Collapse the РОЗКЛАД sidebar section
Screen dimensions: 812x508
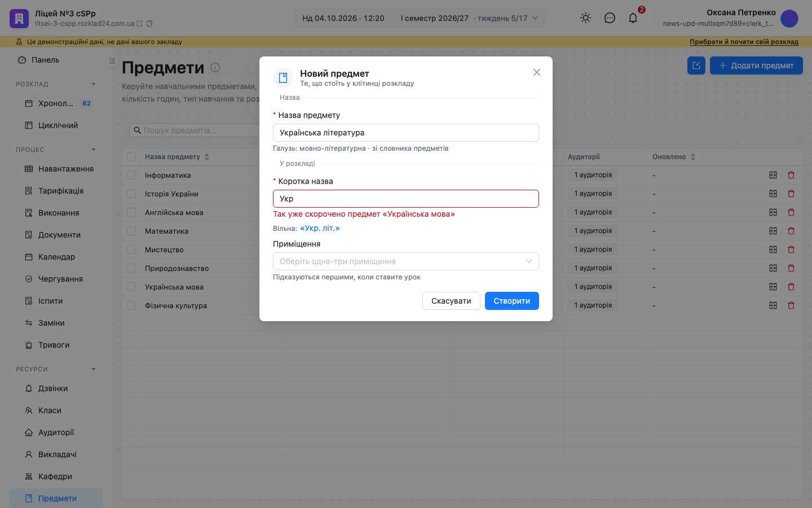(94, 84)
